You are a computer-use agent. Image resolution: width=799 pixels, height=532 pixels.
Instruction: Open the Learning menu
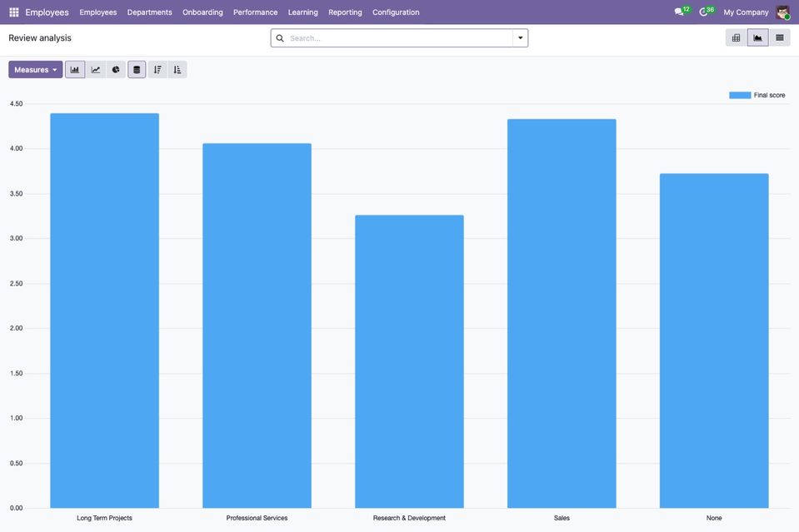coord(302,12)
